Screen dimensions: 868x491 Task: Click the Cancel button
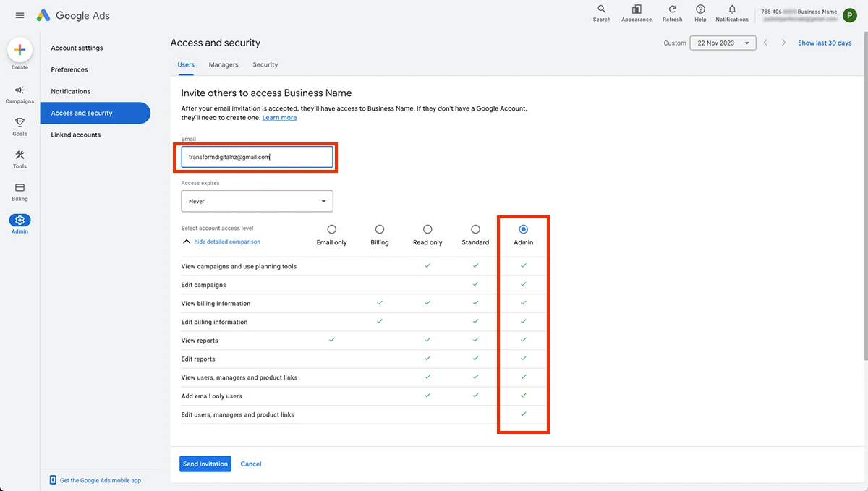point(251,464)
